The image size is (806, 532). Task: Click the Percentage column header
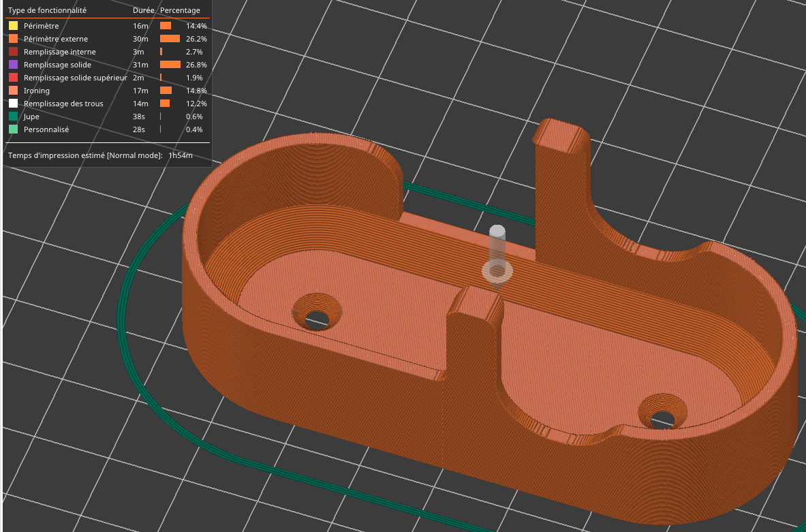point(180,10)
